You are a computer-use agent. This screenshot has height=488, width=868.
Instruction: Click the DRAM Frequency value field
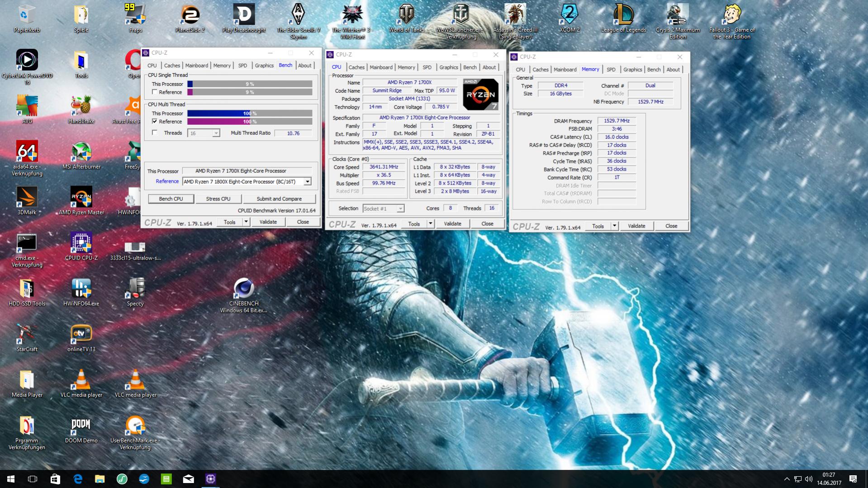[x=617, y=121]
